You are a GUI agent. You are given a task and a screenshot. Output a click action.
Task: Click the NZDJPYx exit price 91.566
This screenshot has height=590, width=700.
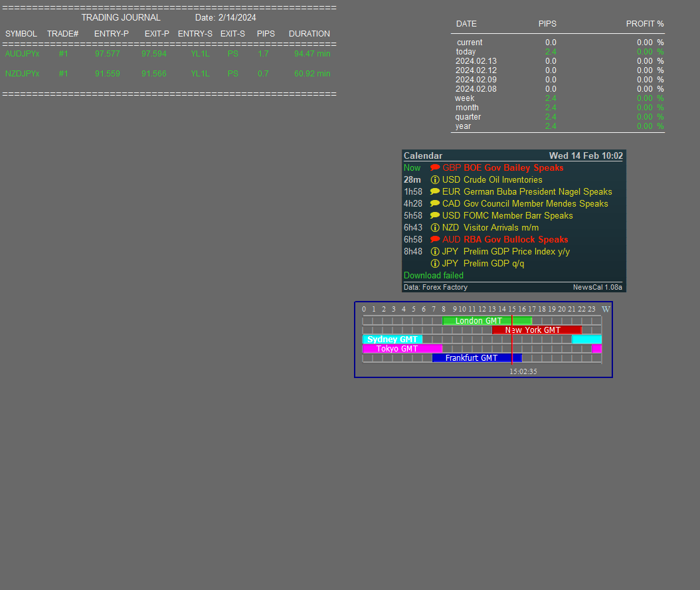(154, 74)
